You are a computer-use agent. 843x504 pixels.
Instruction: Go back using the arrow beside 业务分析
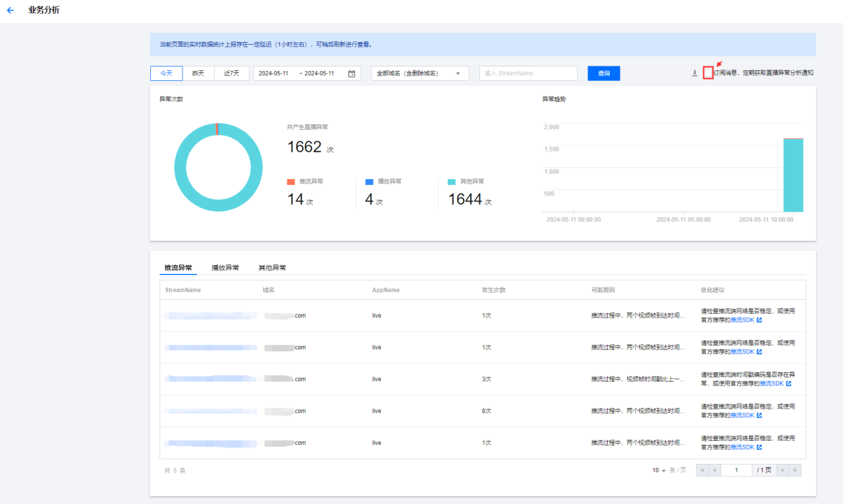10,11
